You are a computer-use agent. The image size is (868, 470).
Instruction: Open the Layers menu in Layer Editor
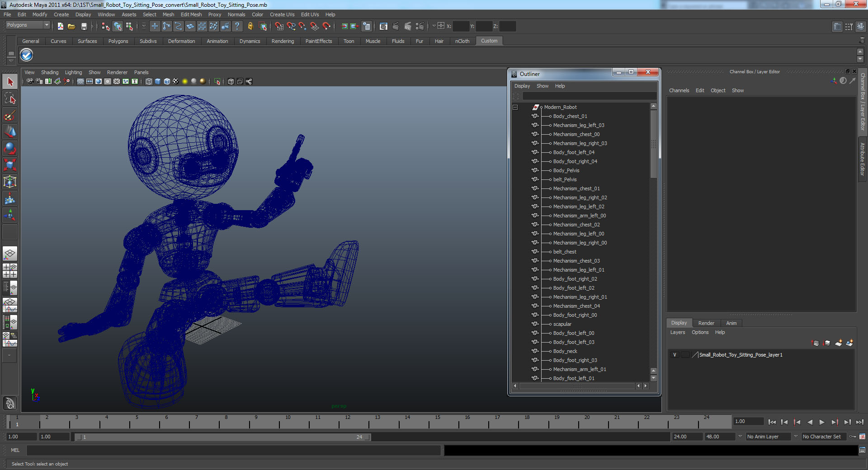[x=677, y=333]
